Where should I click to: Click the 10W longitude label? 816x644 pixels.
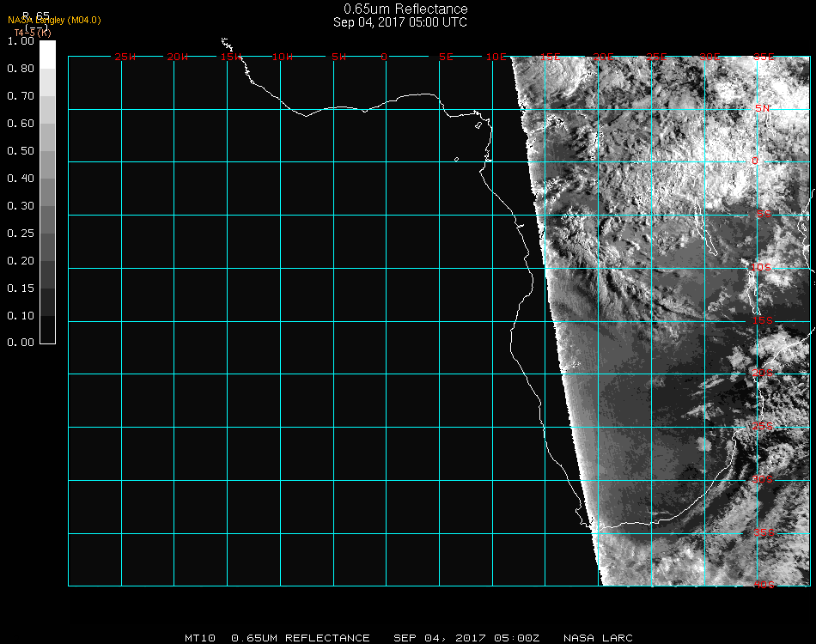(x=283, y=57)
